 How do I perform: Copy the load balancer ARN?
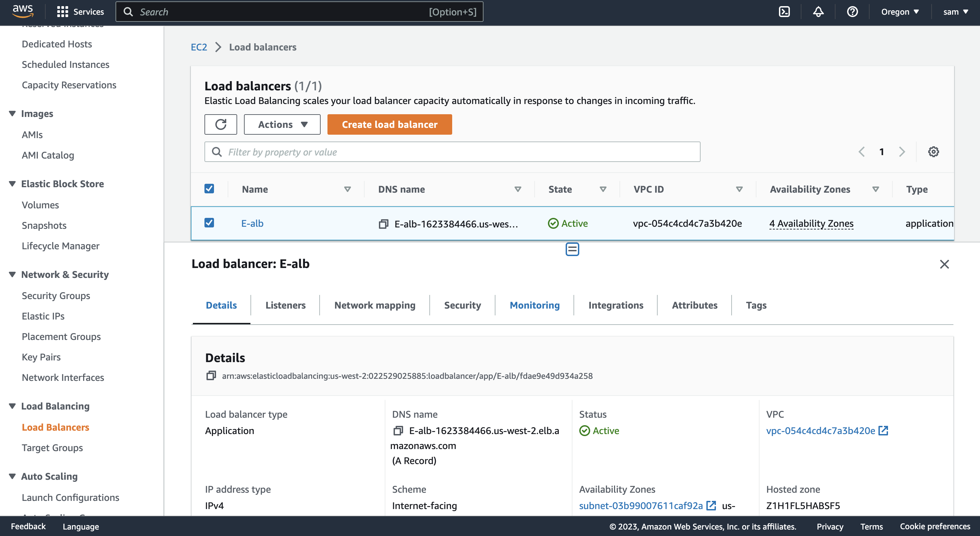tap(211, 375)
